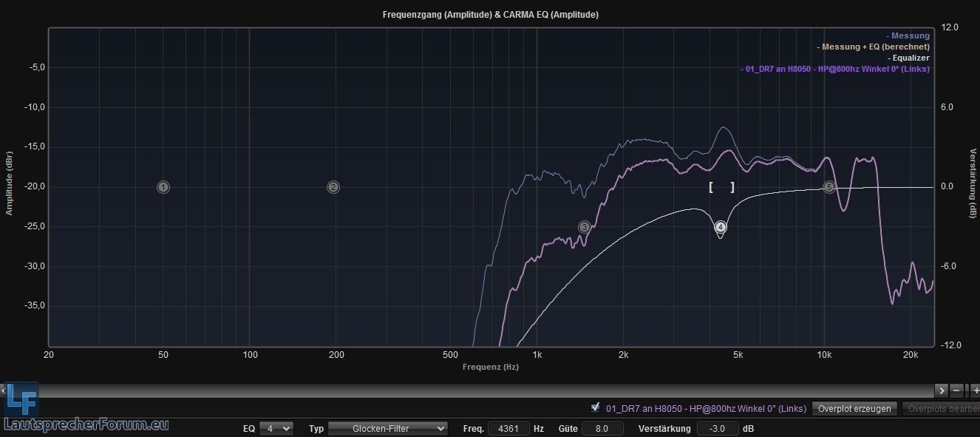Click the scroll right arrow button
The width and height of the screenshot is (980, 437).
(941, 390)
